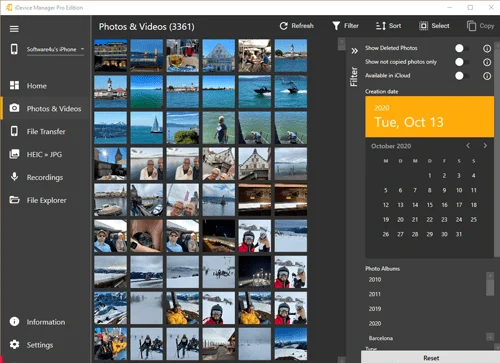This screenshot has width=500, height=363.
Task: Select the Barcelona photo album
Action: point(381,338)
